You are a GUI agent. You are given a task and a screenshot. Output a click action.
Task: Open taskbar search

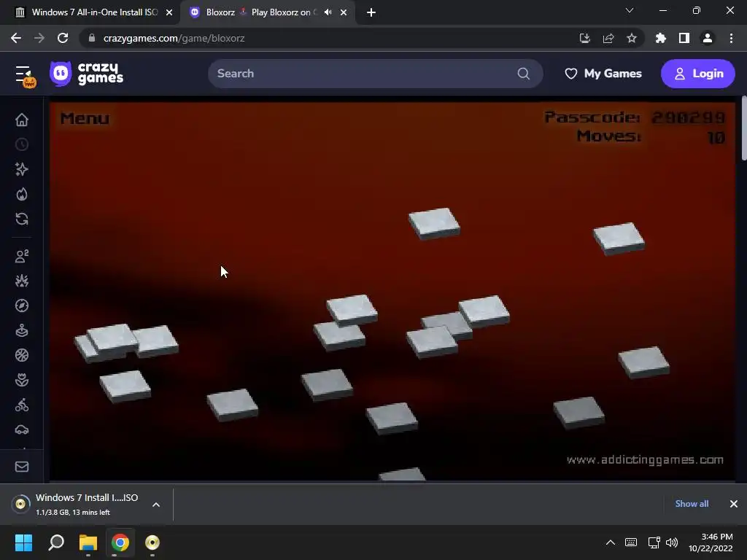(x=56, y=542)
